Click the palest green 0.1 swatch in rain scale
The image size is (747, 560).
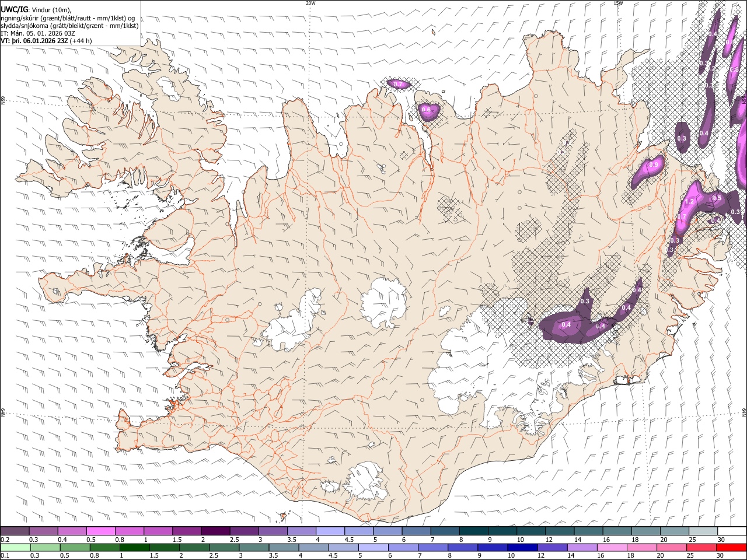[15, 547]
